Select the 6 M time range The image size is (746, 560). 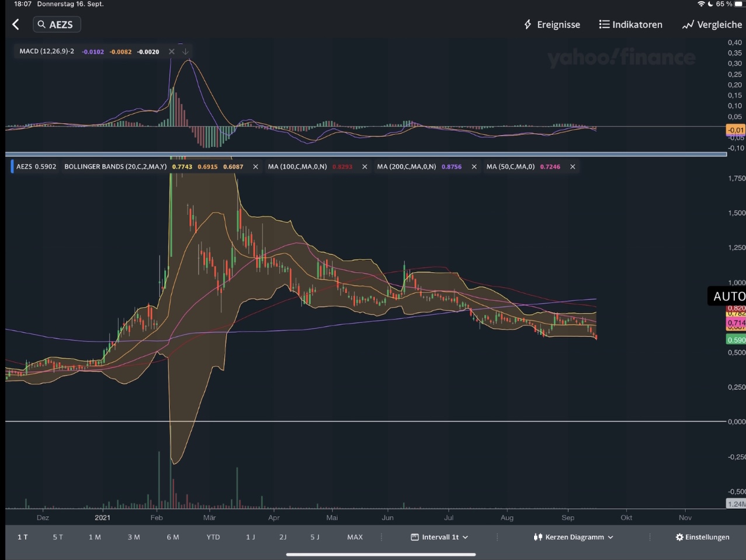(x=173, y=537)
